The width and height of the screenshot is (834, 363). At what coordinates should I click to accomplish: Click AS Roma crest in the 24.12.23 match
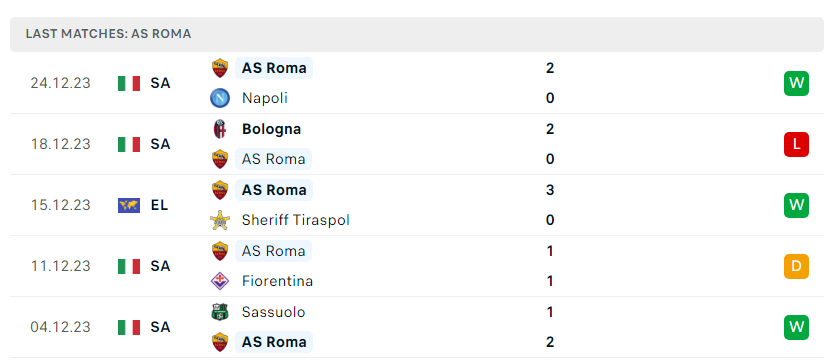220,68
